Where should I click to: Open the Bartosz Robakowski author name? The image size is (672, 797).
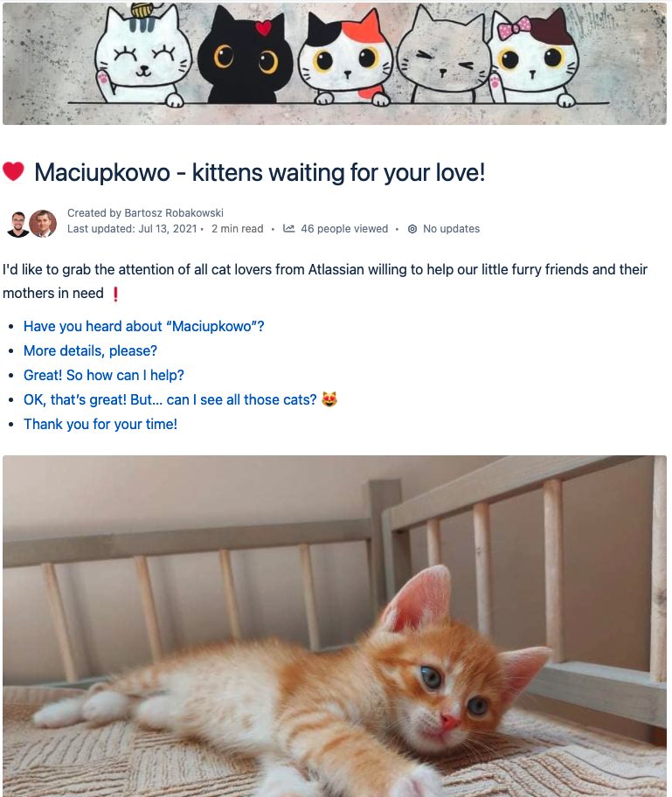(x=174, y=213)
